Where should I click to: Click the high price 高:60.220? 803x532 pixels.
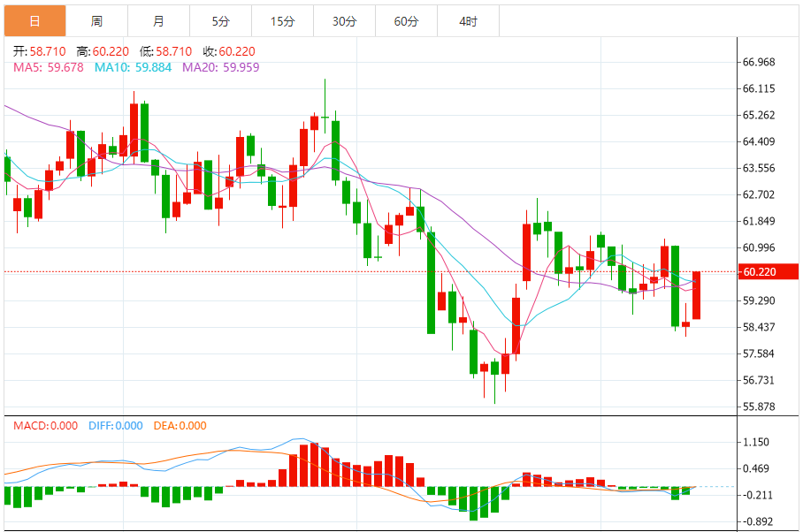click(103, 51)
